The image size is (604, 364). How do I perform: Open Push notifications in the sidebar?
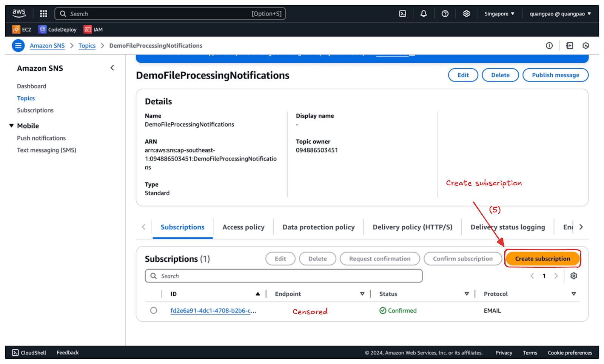pyautogui.click(x=41, y=138)
